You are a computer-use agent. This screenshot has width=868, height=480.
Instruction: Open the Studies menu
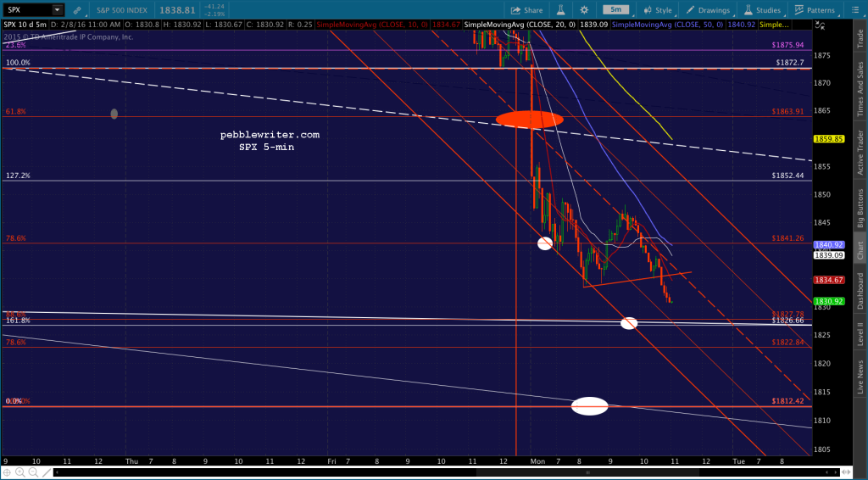click(x=762, y=10)
